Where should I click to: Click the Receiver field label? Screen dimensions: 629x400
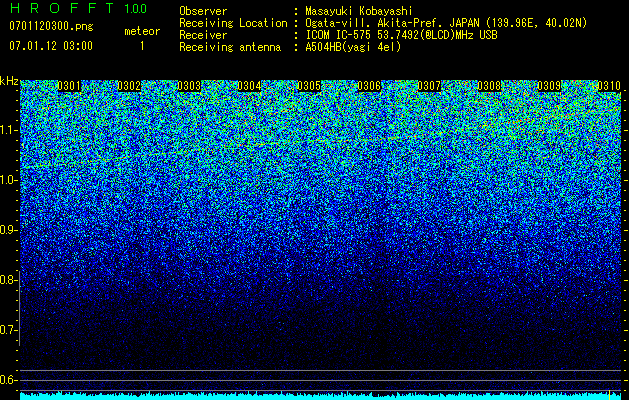(203, 35)
